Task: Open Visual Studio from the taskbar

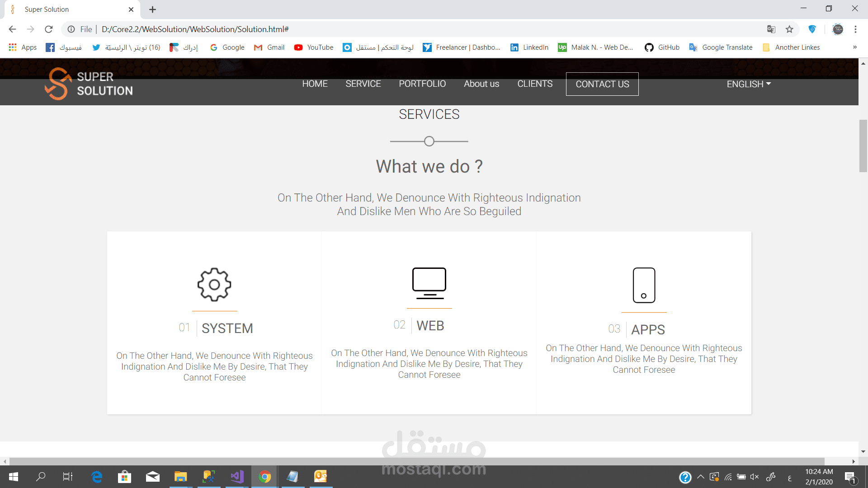Action: click(237, 477)
